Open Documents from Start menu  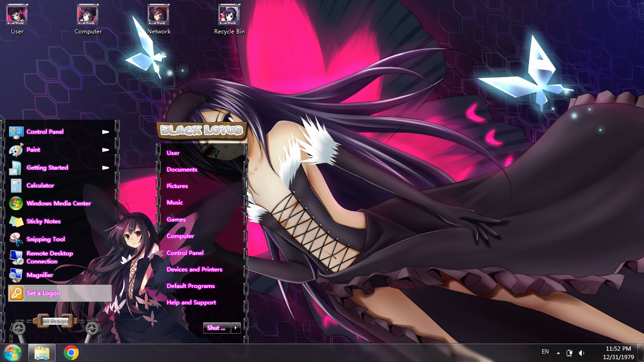(182, 170)
